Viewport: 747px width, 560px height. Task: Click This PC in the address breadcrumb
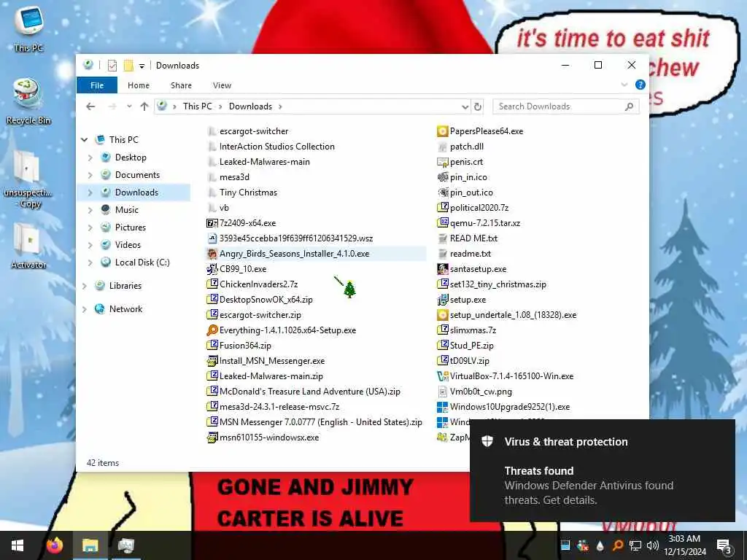point(197,106)
